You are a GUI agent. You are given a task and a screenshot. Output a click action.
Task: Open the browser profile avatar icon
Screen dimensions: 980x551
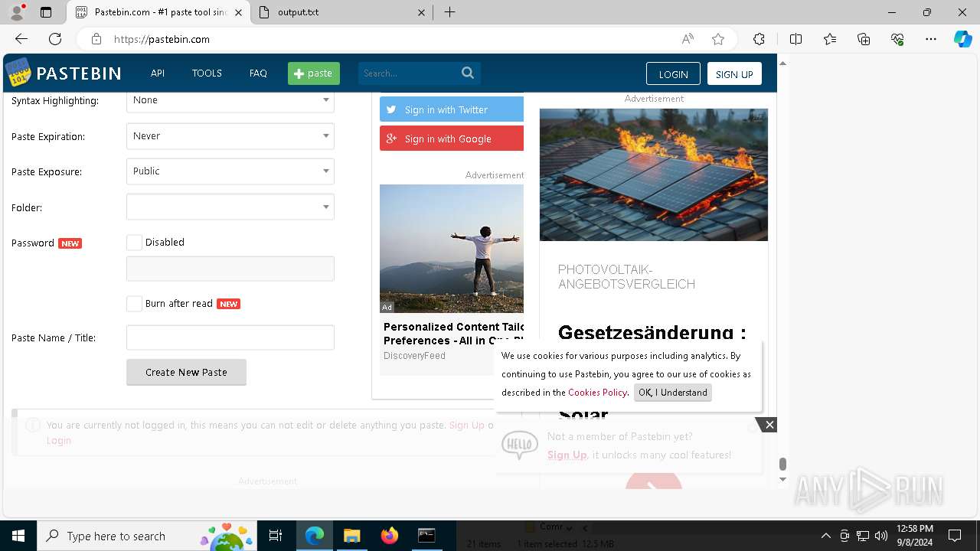click(x=17, y=12)
